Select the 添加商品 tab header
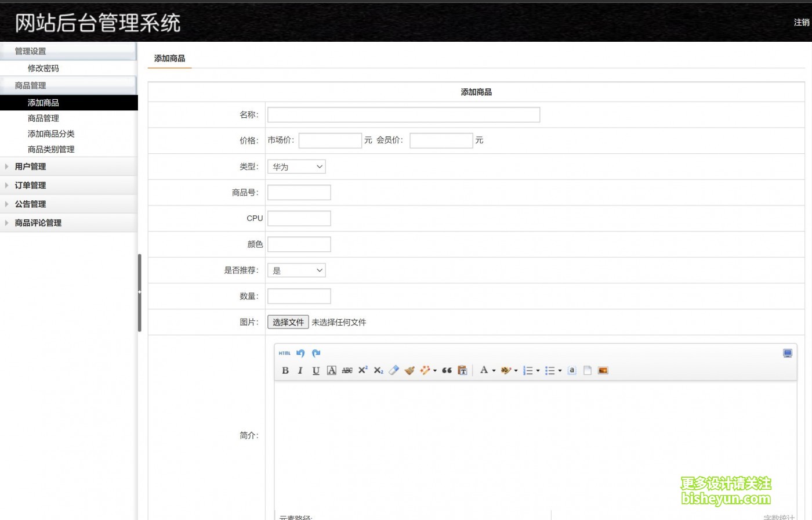The image size is (812, 520). point(169,59)
